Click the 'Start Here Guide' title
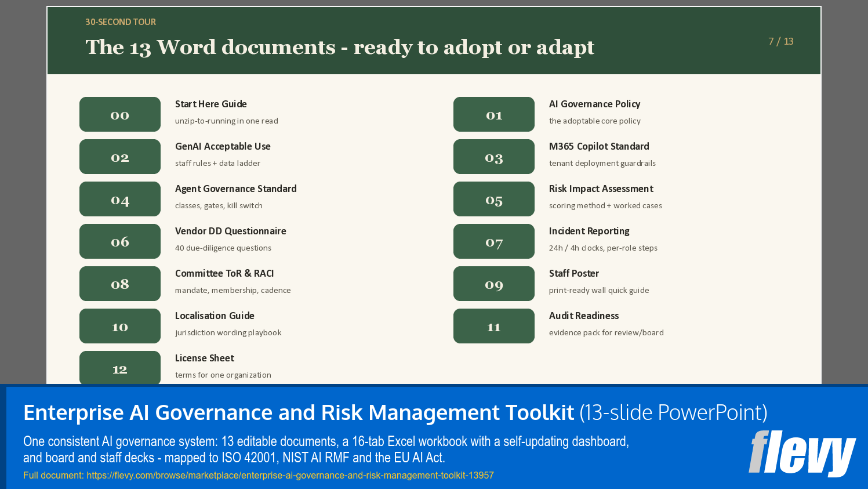Image resolution: width=868 pixels, height=489 pixels. 211,104
